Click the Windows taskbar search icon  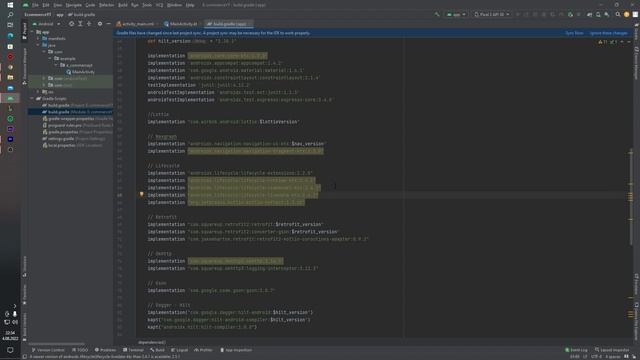coord(10,15)
